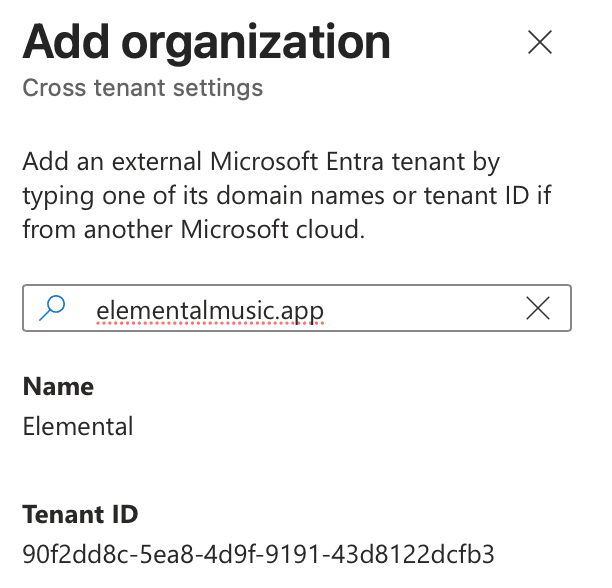Viewport: 612px width, 588px height.
Task: Close the Add organization panel
Action: point(540,42)
